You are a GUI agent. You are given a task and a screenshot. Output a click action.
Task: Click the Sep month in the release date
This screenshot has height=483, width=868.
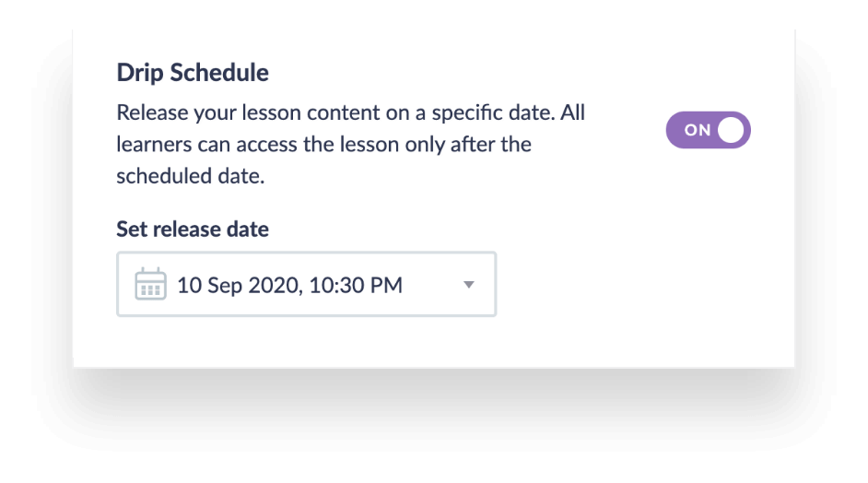click(x=225, y=287)
